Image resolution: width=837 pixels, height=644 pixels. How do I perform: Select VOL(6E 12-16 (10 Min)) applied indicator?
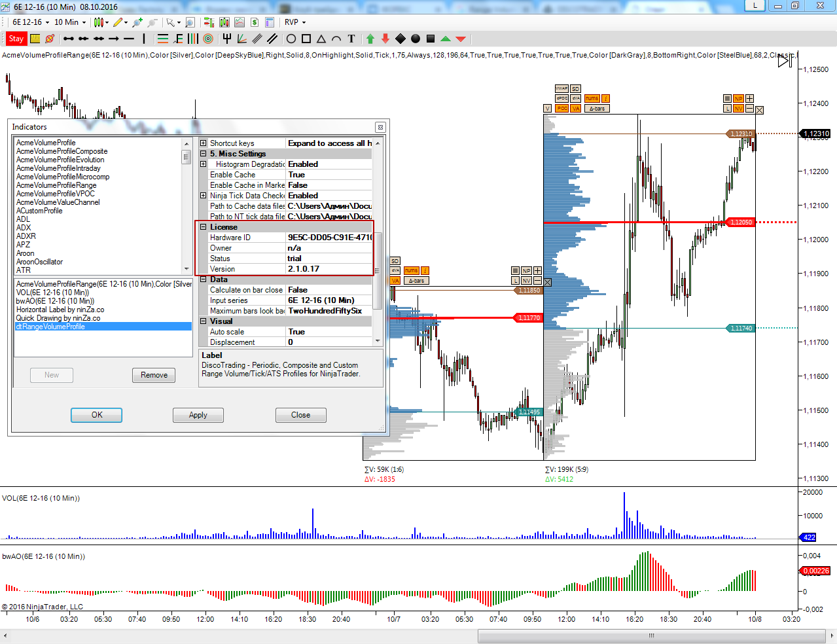tap(52, 293)
